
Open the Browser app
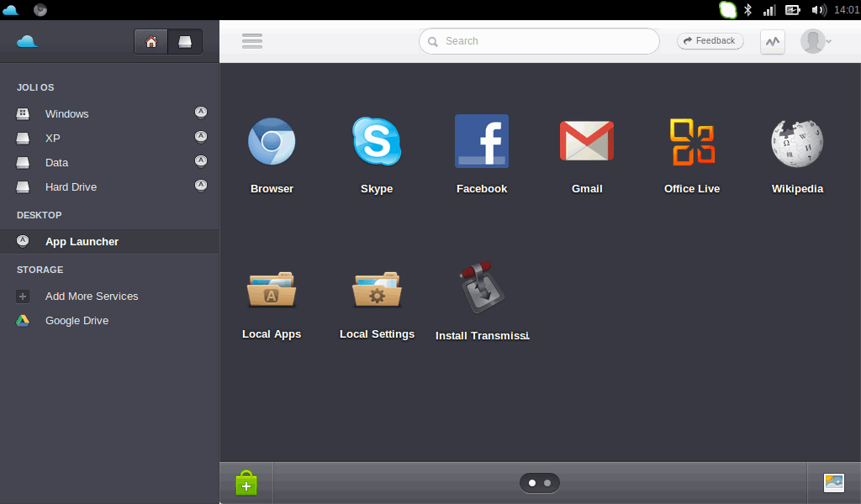point(272,141)
